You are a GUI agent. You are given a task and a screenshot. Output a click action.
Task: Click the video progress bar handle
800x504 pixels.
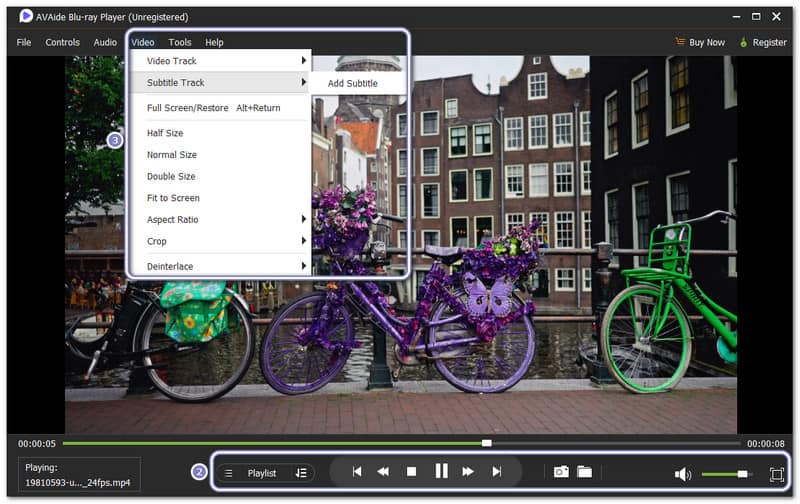tap(486, 443)
